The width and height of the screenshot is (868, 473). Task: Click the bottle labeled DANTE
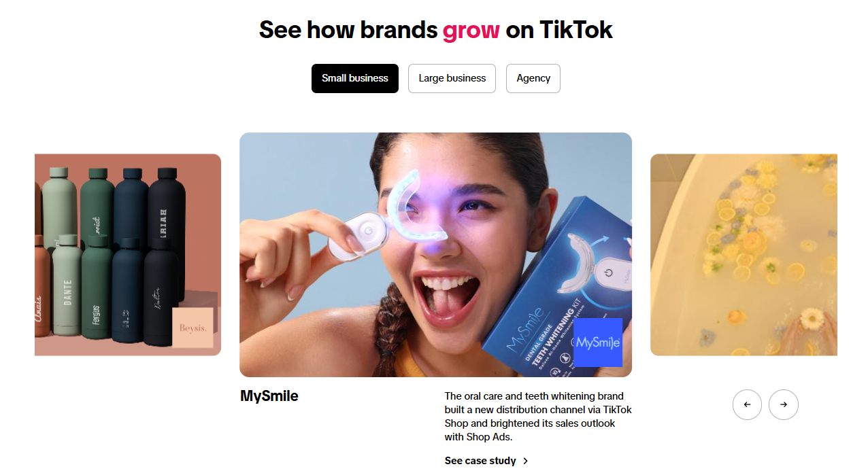(x=68, y=289)
